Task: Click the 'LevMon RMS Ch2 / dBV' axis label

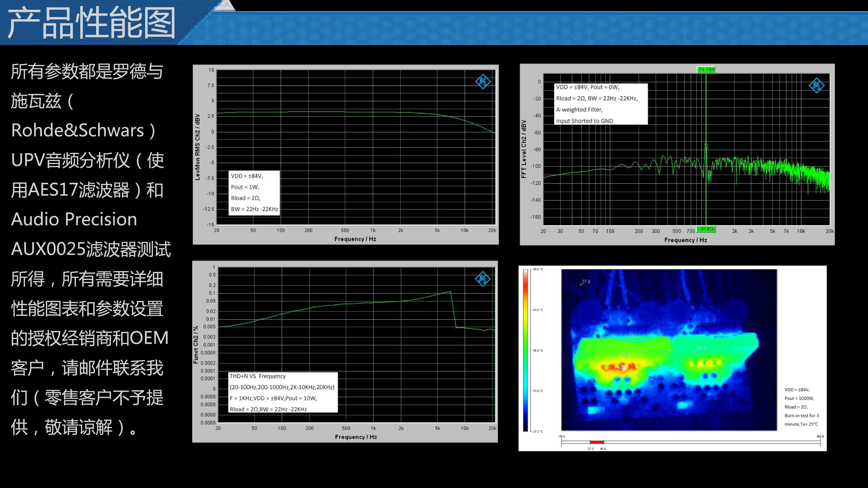Action: click(198, 147)
